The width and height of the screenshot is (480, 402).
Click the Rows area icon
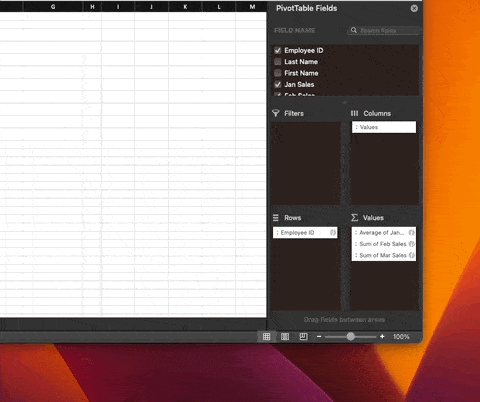tap(276, 218)
